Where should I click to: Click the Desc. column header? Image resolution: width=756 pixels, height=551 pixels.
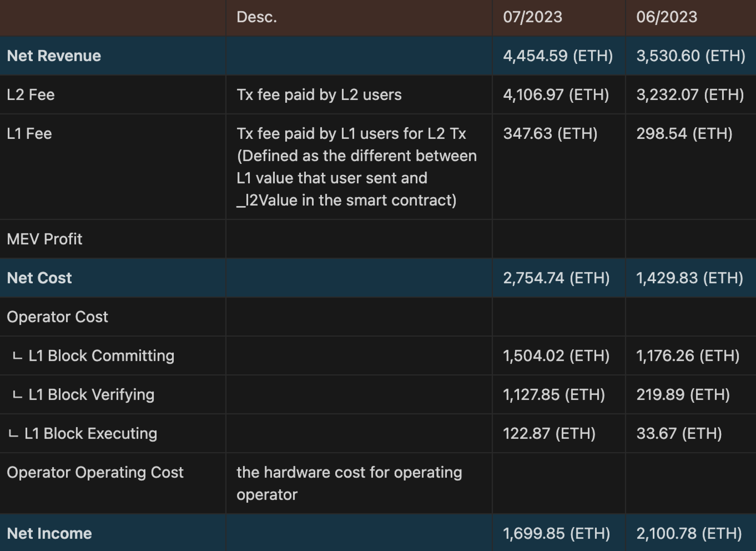256,17
